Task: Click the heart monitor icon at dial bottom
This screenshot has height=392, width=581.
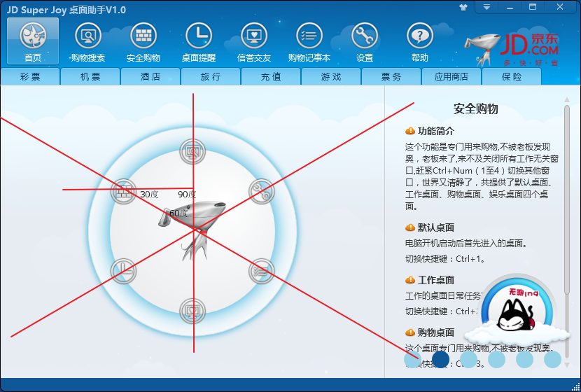Action: click(x=192, y=311)
